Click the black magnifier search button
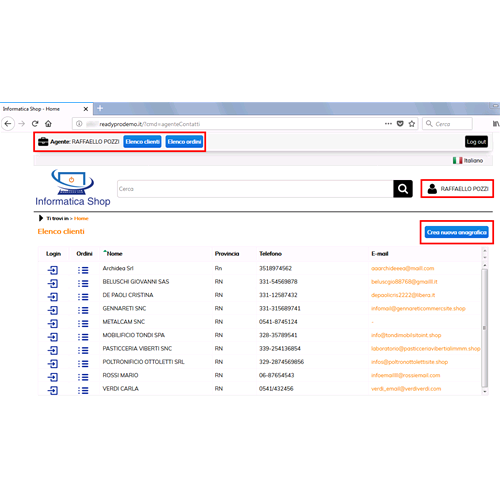Viewport: 500px width, 500px height. tap(403, 189)
